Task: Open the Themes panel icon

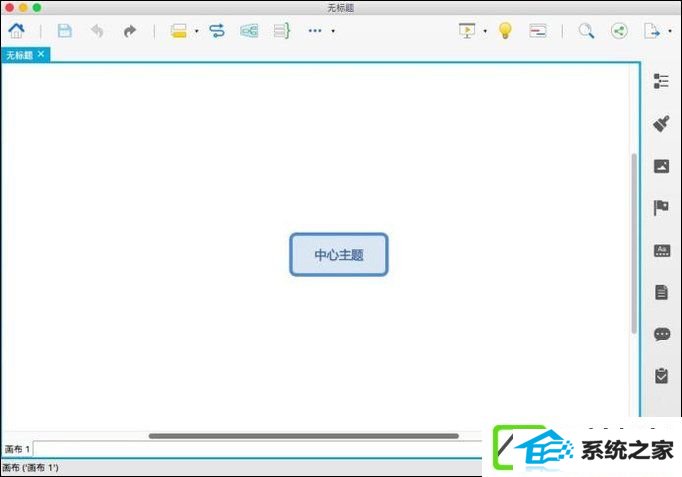Action: tap(662, 250)
